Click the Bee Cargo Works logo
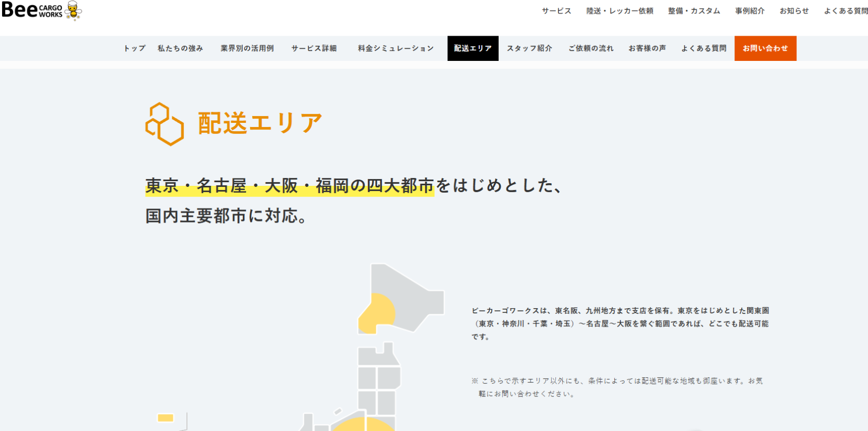The width and height of the screenshot is (868, 431). [41, 10]
